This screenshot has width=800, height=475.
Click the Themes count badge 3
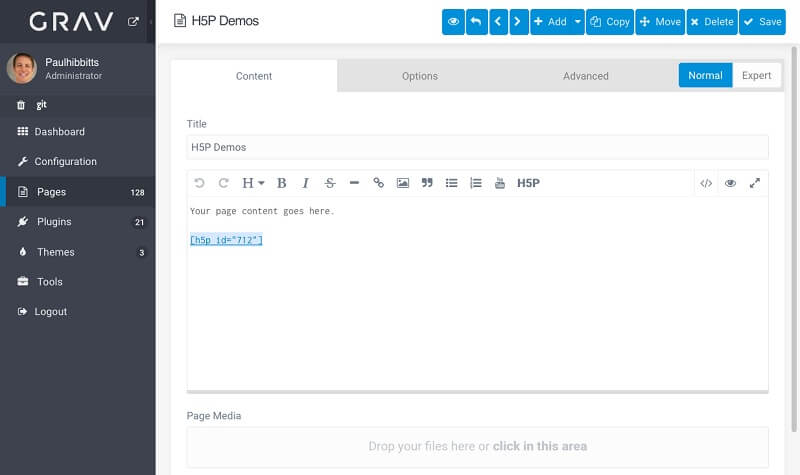[141, 253]
